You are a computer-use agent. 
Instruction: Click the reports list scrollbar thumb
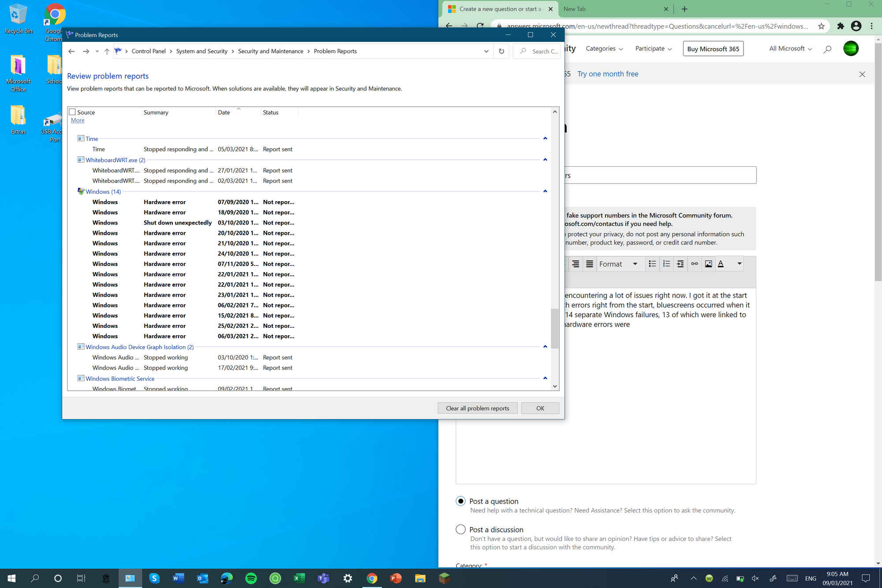[x=555, y=328]
